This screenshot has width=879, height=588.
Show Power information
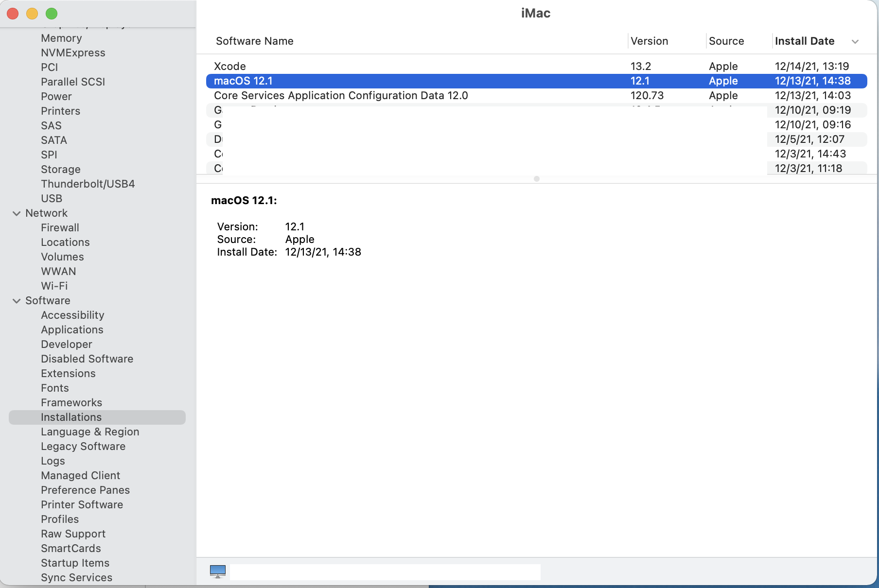coord(56,97)
